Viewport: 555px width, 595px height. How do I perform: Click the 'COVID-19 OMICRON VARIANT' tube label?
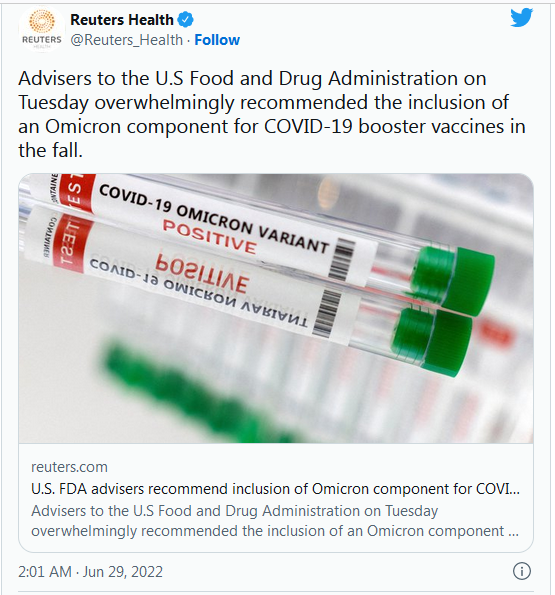point(214,218)
